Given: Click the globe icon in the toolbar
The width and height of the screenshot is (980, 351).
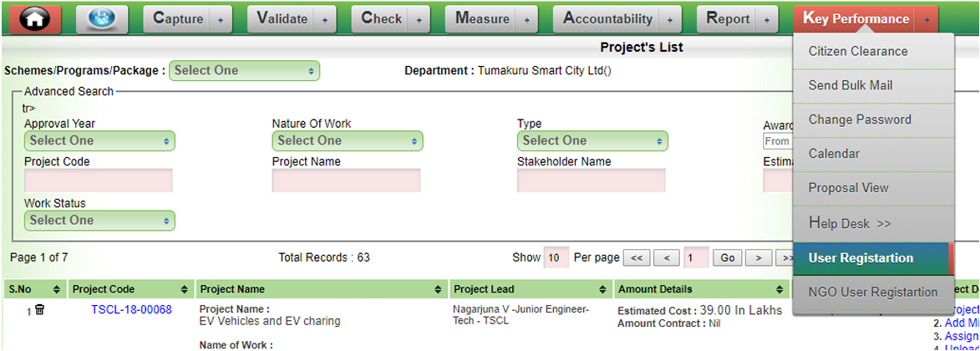Looking at the screenshot, I should pos(102,18).
